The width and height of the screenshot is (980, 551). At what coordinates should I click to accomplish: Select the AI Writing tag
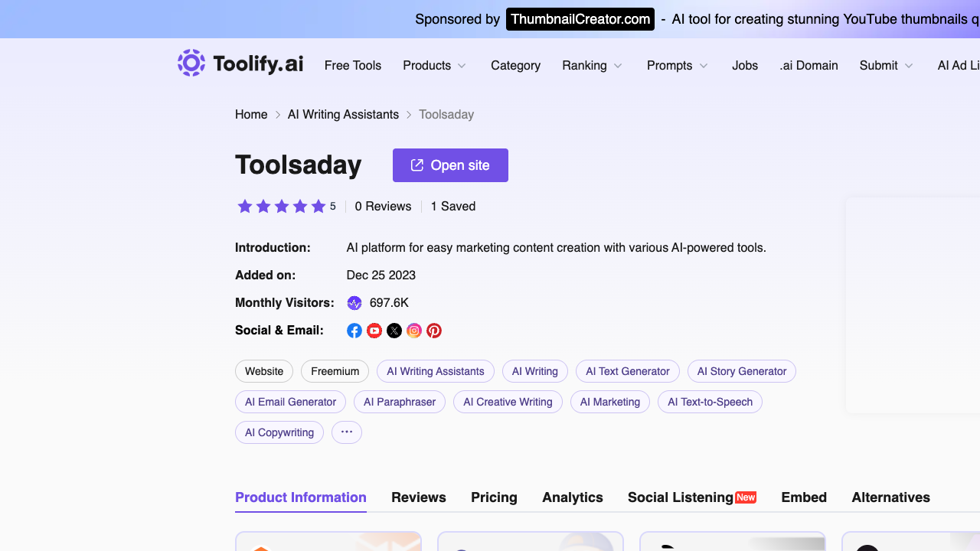(535, 371)
